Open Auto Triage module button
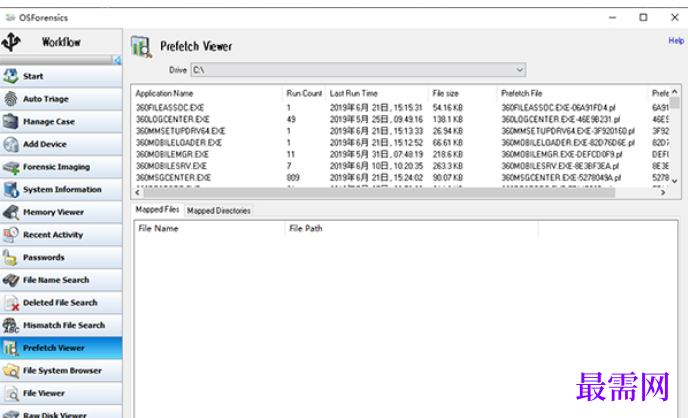The width and height of the screenshot is (688, 418). (x=61, y=99)
